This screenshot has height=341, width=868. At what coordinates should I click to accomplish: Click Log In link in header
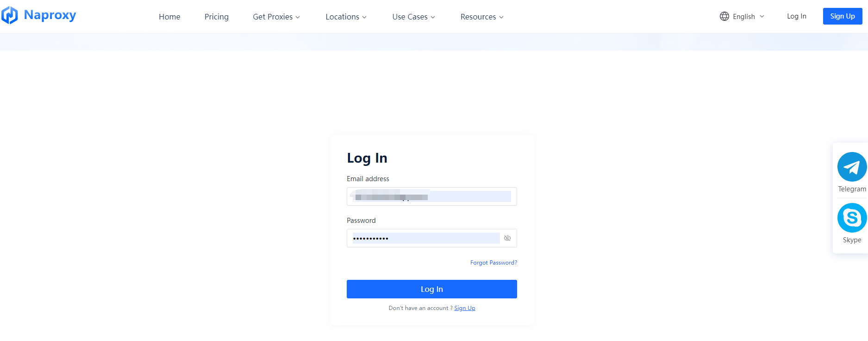pyautogui.click(x=796, y=16)
